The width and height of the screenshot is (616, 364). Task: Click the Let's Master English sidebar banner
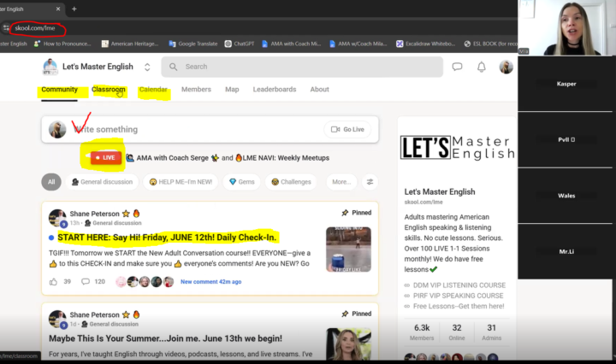[x=457, y=148]
